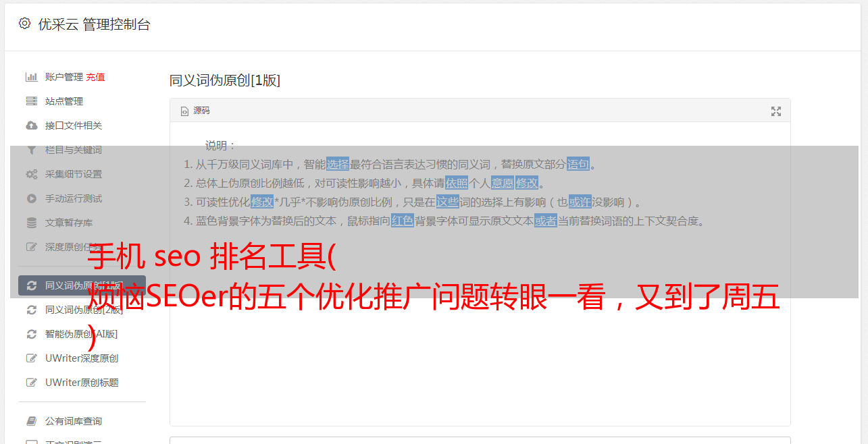Image resolution: width=868 pixels, height=444 pixels.
Task: Open 公有词库查询 book item
Action: (74, 421)
